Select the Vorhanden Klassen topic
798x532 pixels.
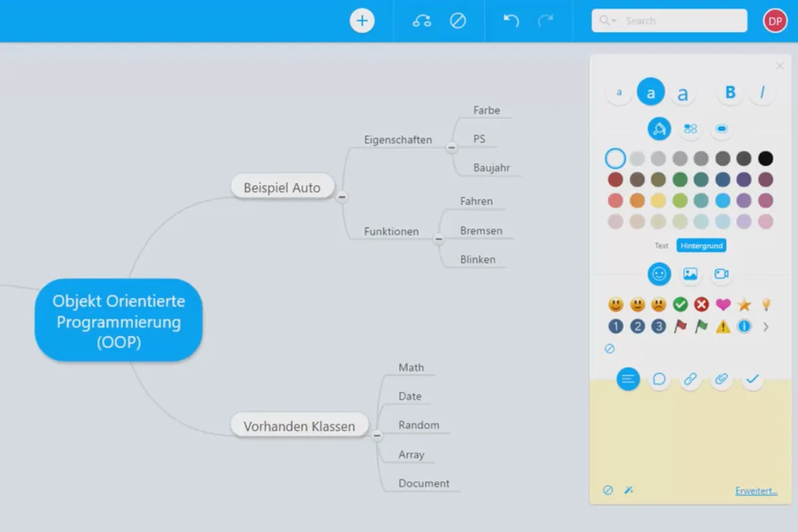tap(299, 426)
